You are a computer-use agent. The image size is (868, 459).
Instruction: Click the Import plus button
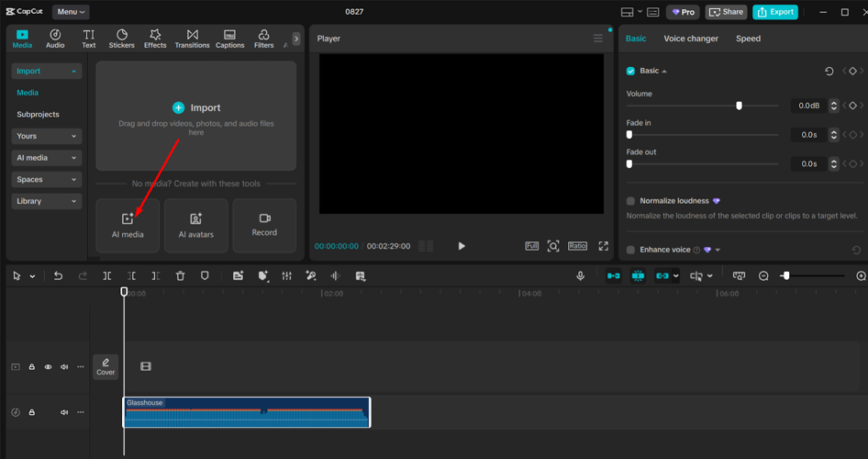(x=178, y=107)
